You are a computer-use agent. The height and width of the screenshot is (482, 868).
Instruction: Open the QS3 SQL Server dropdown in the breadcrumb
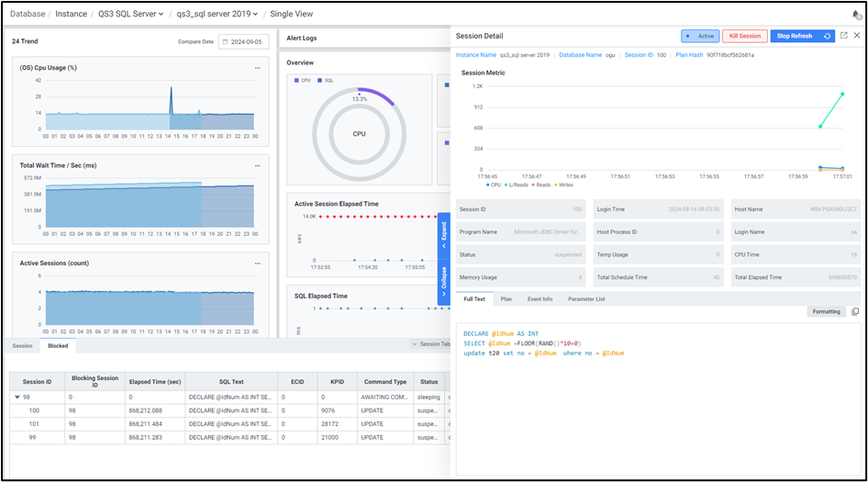coord(131,14)
